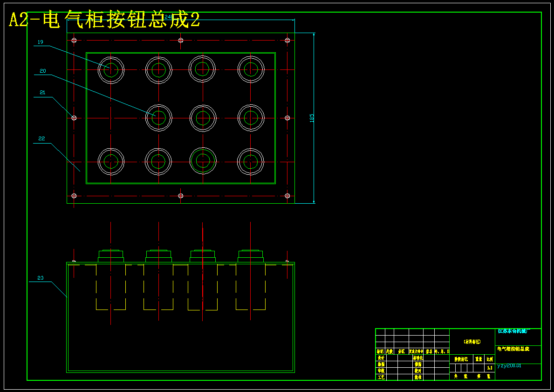Select the part callout number 21
This screenshot has width=554, height=392.
[43, 93]
